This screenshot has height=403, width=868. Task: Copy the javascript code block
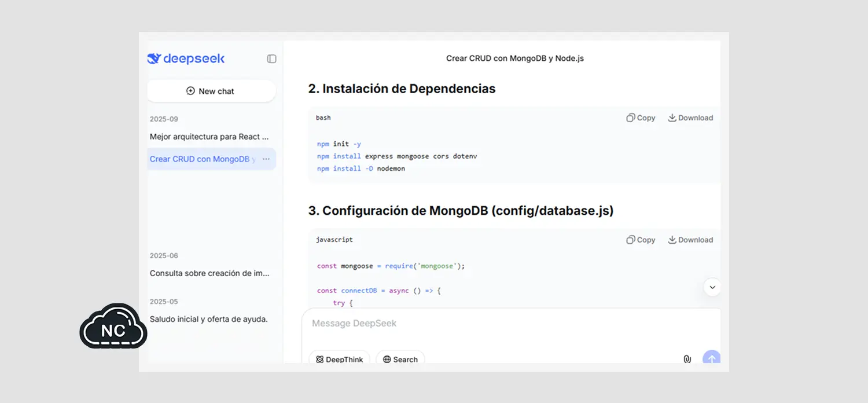pos(641,240)
